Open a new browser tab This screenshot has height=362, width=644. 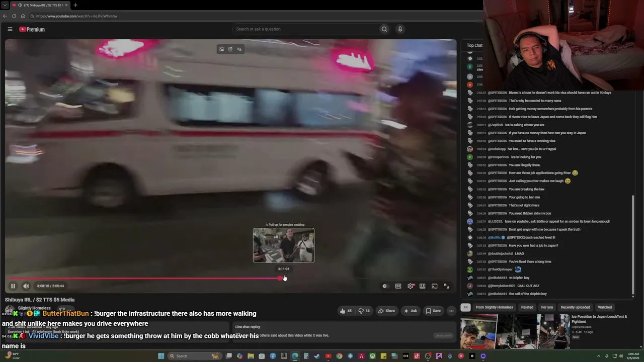[75, 5]
